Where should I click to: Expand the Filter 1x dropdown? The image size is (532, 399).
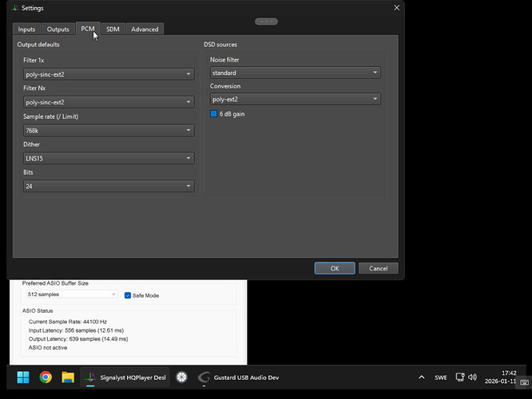tap(109, 74)
